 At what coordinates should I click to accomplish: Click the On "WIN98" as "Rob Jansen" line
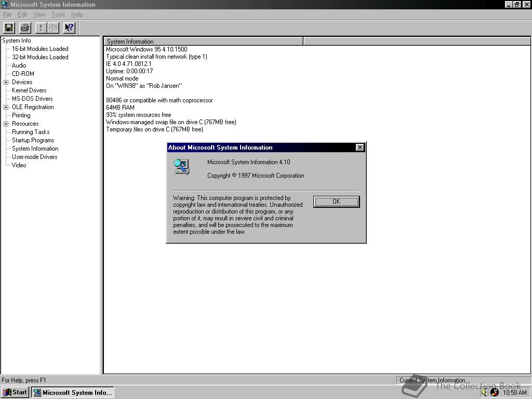point(143,86)
